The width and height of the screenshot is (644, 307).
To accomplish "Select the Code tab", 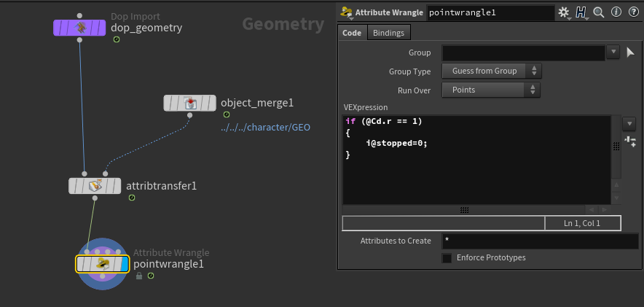I will coord(352,33).
